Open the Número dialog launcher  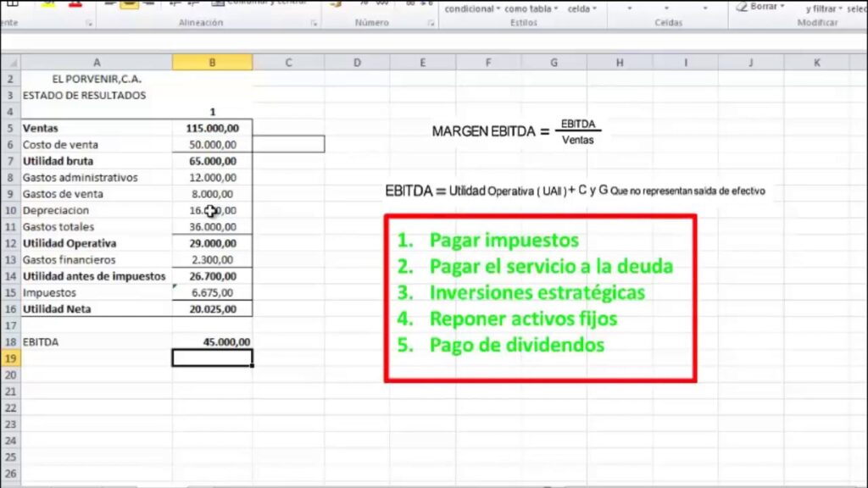pyautogui.click(x=431, y=23)
